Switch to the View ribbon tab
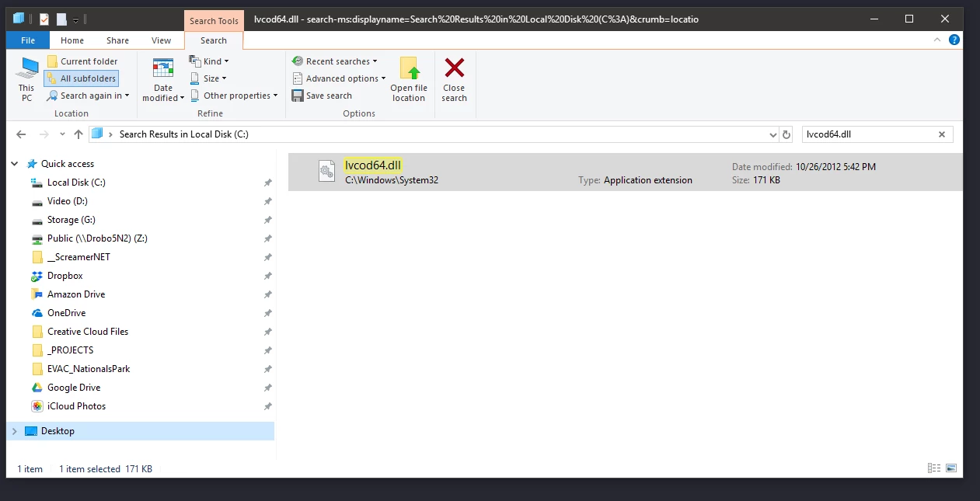The width and height of the screenshot is (980, 501). [162, 40]
